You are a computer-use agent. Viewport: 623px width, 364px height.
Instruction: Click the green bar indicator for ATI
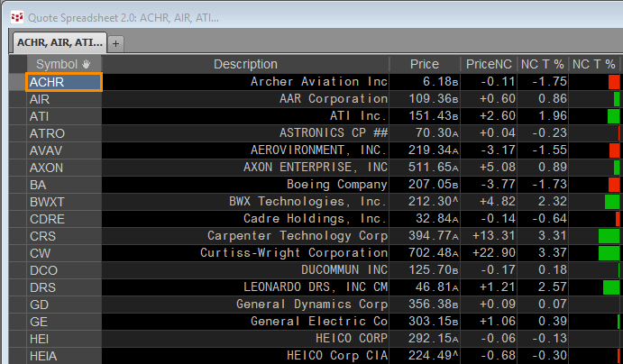coord(613,115)
